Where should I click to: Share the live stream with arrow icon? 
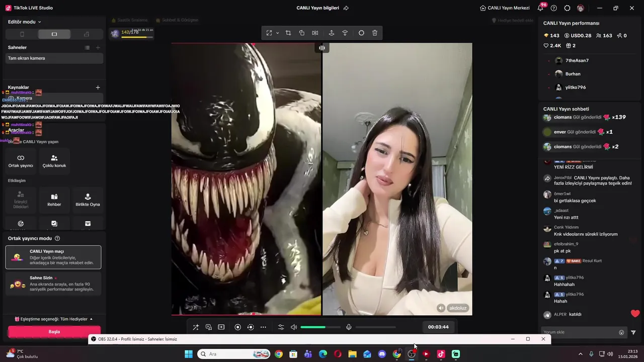(x=346, y=8)
